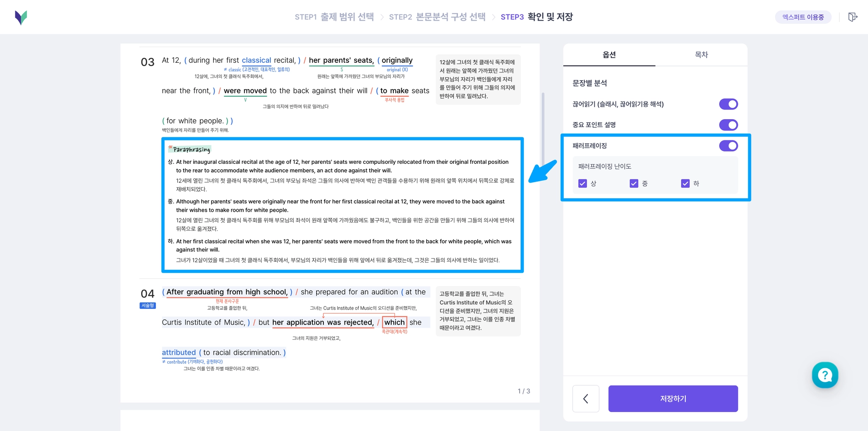The height and width of the screenshot is (431, 868).
Task: Click the app logo in top-left corner
Action: pyautogui.click(x=21, y=17)
